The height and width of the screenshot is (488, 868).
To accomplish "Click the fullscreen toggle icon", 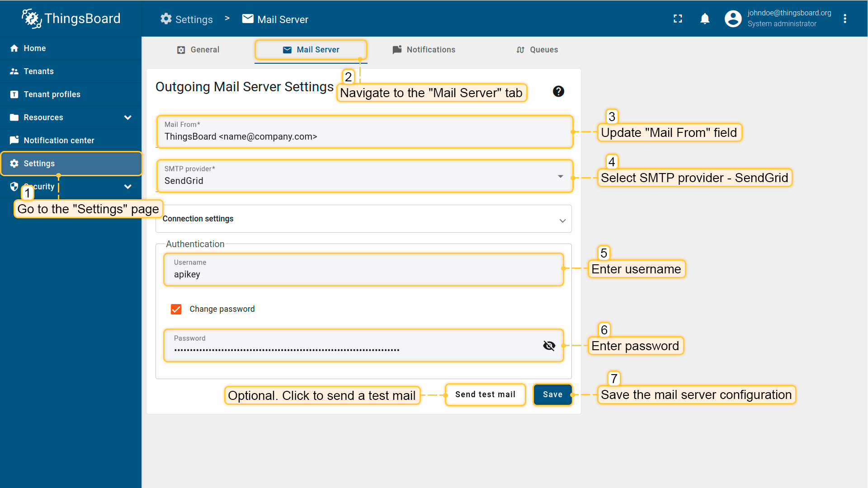I will 678,19.
